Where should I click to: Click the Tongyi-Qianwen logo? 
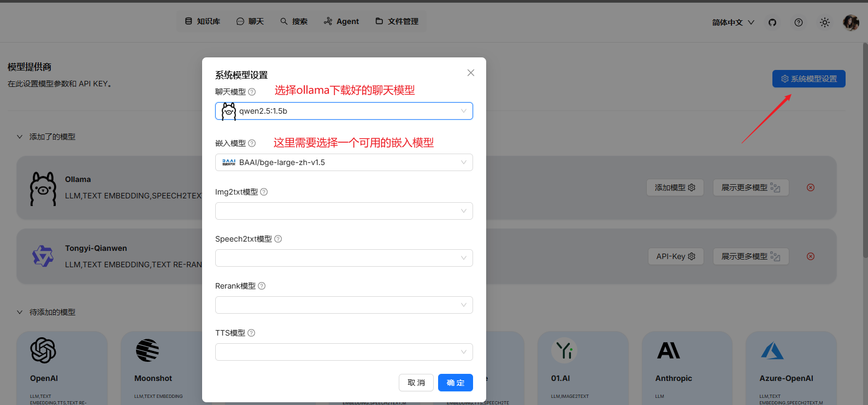(x=43, y=256)
